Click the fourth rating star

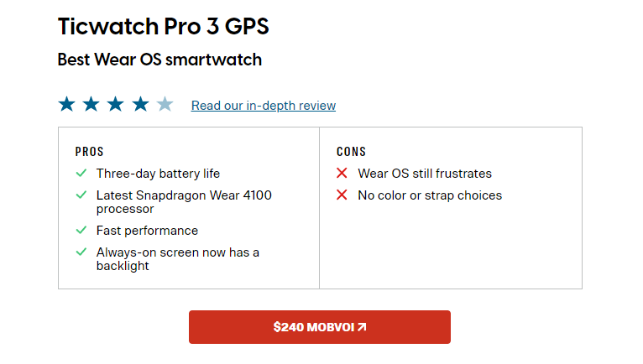[140, 105]
